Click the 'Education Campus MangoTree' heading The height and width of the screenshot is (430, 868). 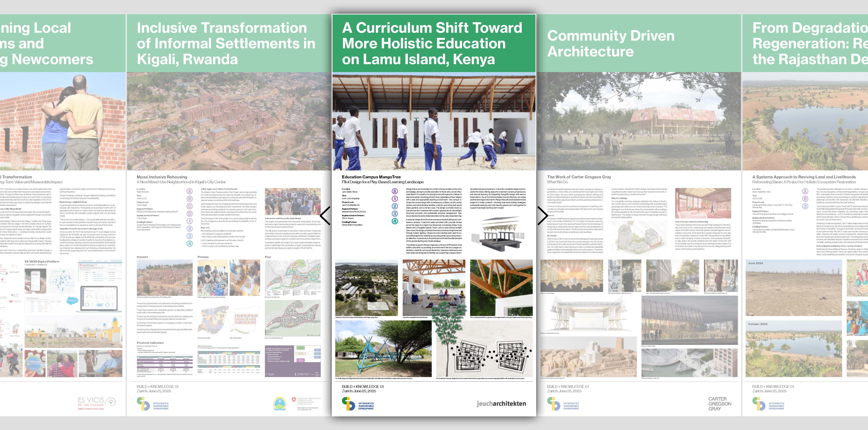point(371,177)
